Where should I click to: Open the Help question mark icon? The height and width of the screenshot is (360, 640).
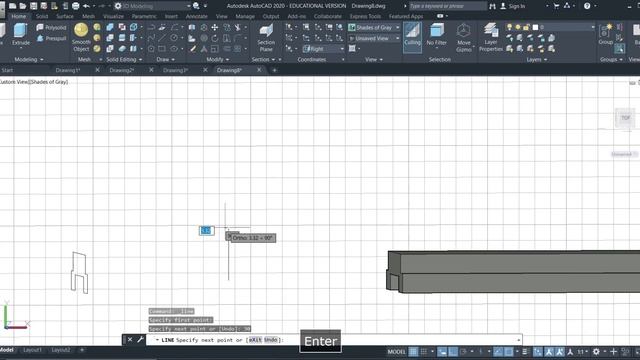click(x=587, y=6)
